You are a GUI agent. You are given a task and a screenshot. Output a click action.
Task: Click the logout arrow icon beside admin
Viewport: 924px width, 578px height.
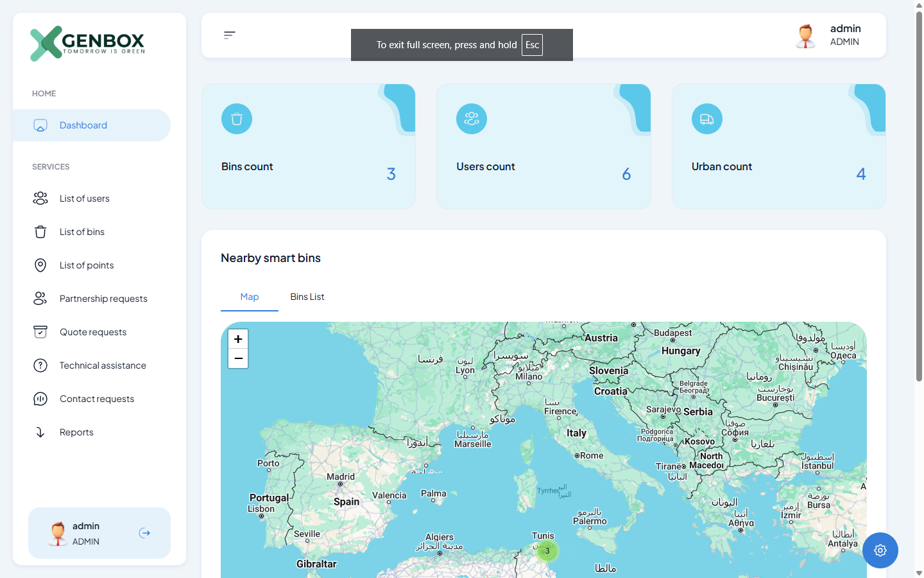click(x=145, y=533)
